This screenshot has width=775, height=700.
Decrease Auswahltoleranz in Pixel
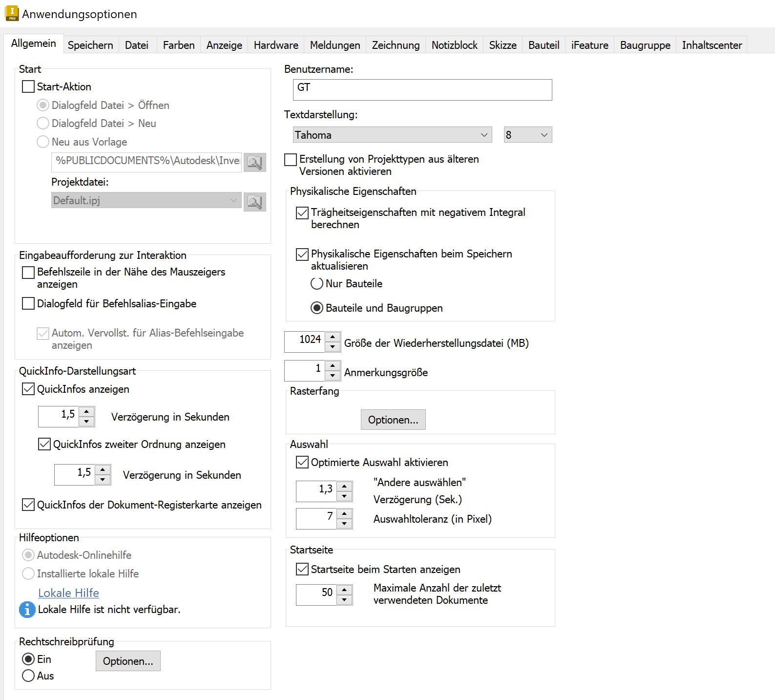344,524
